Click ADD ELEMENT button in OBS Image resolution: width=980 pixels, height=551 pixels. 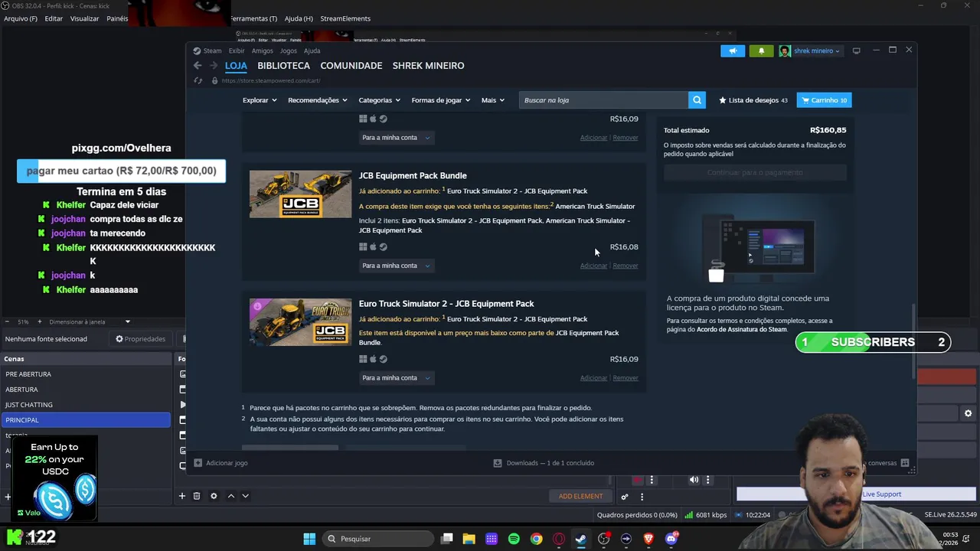coord(580,497)
